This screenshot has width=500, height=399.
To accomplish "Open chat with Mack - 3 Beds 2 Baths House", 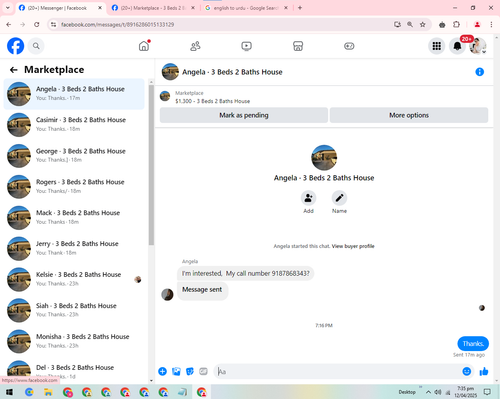I will tap(74, 218).
